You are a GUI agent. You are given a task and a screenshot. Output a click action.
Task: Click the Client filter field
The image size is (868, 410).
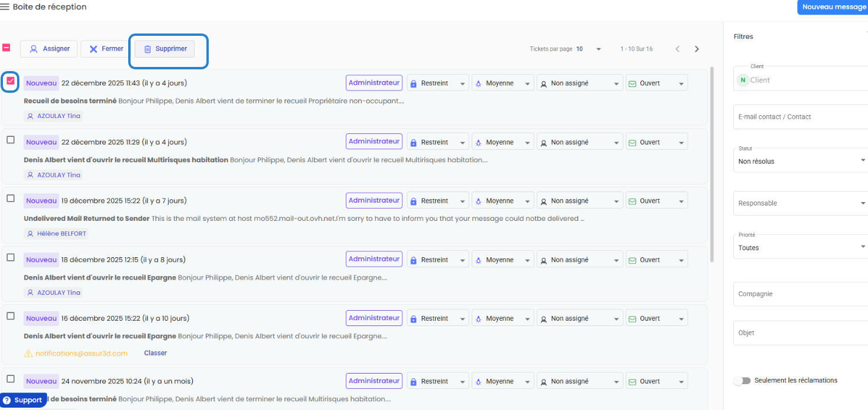[x=800, y=79]
